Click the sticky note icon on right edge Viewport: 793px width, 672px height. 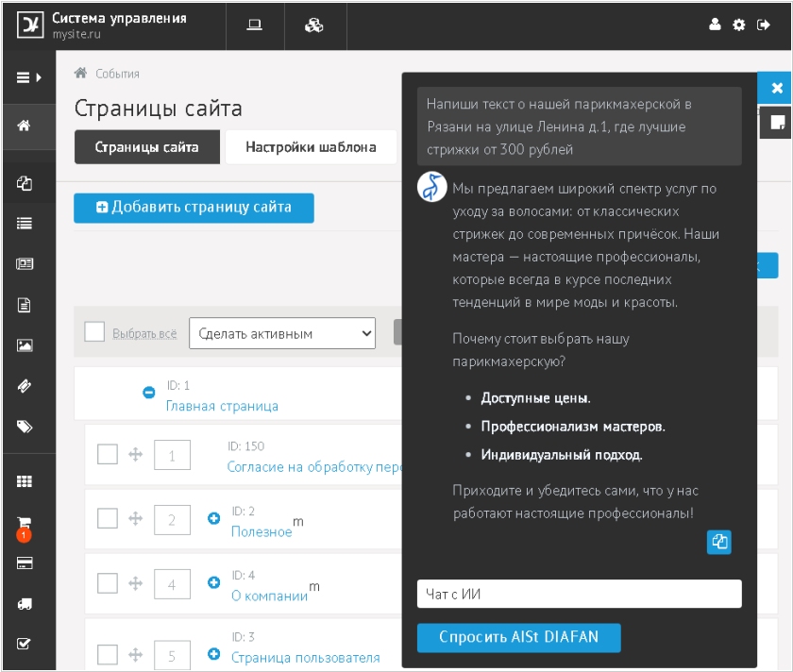pos(777,123)
